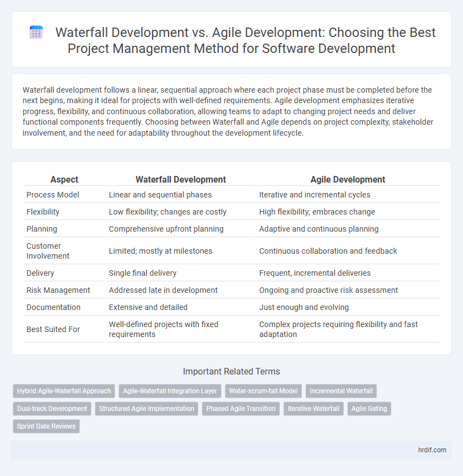Screen dimensions: 463x476
Task: Select the Aspect column header
Action: point(64,179)
